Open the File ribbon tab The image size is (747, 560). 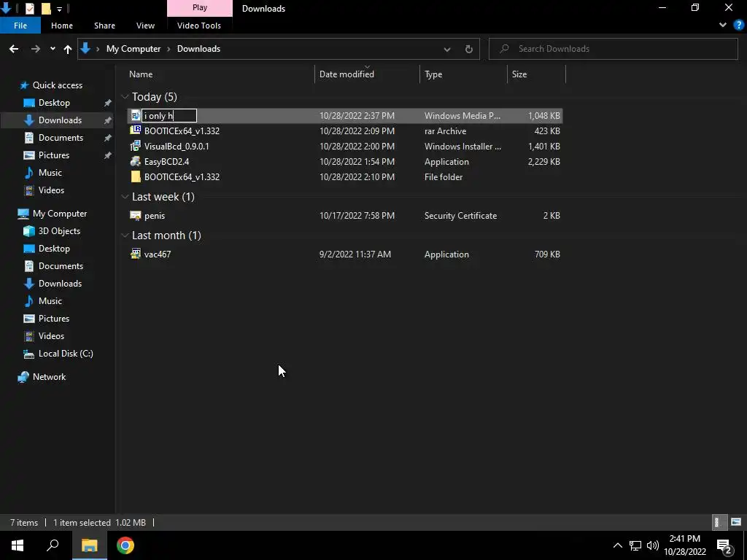[20, 26]
